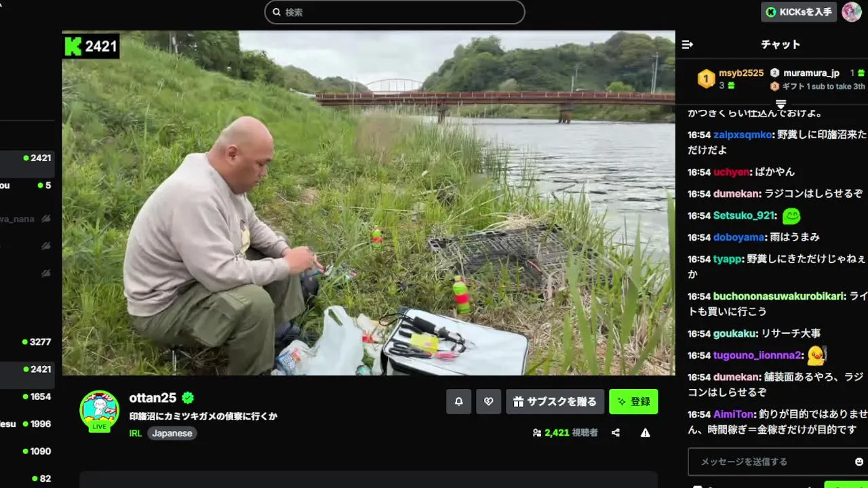
Task: Click the ottan25 LIVE channel avatar
Action: [100, 410]
